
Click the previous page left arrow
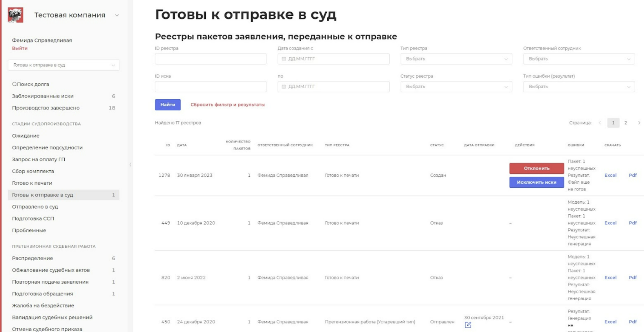tap(600, 123)
